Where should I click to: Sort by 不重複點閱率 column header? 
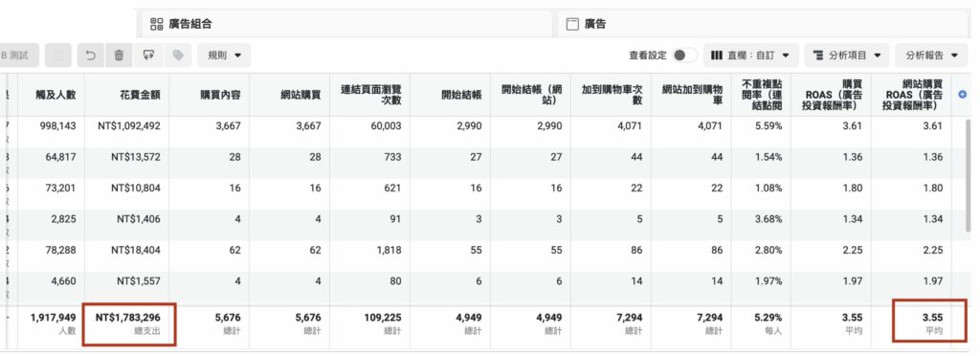click(761, 95)
